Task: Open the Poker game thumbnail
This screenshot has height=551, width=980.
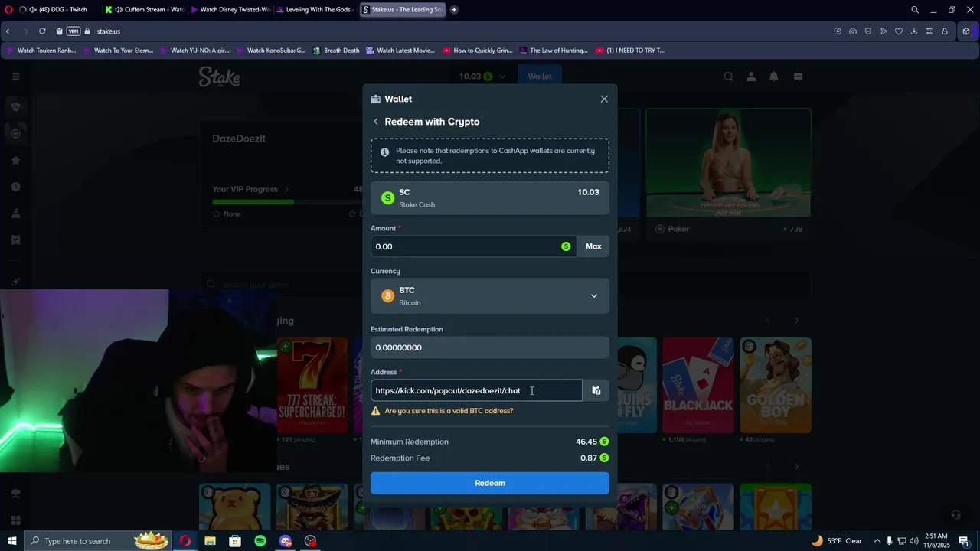Action: coord(728,163)
